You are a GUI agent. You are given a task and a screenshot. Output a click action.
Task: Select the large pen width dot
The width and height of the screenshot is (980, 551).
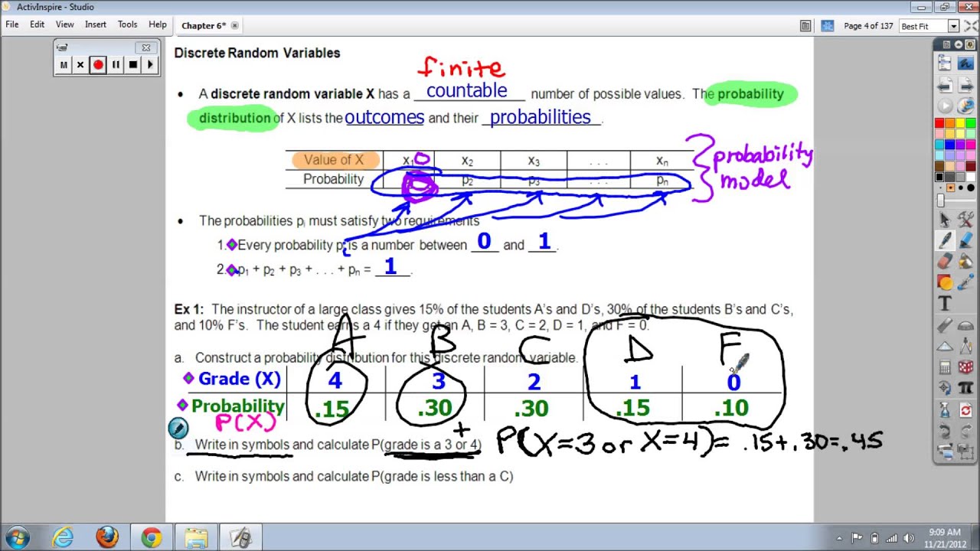tap(961, 187)
